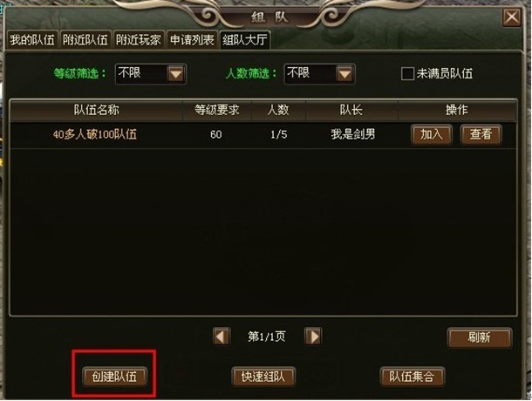Click 刷新 button
Viewport: 532px width, 401px height.
point(479,337)
